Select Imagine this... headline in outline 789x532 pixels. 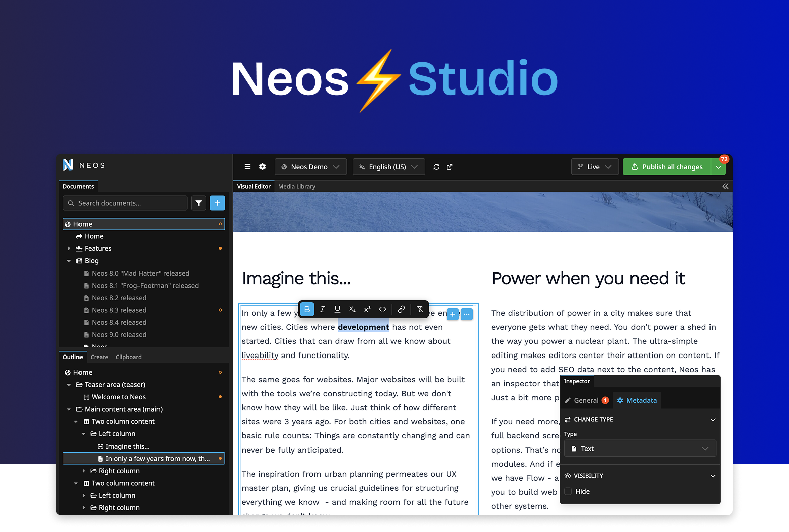[127, 446]
